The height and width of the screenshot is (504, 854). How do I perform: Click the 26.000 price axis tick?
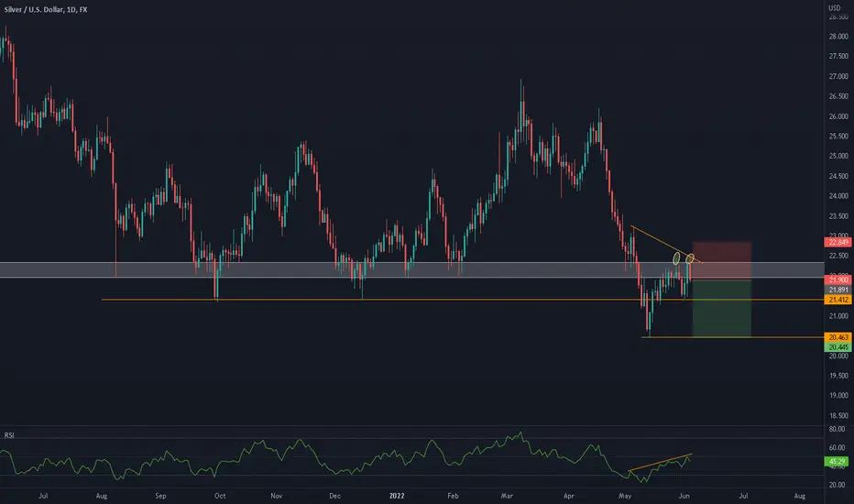(838, 116)
